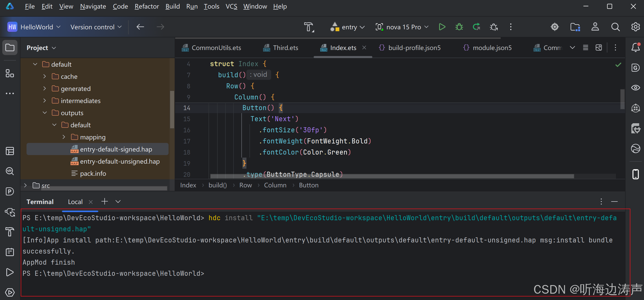Select entry-default-signed.hap file

tap(98, 149)
